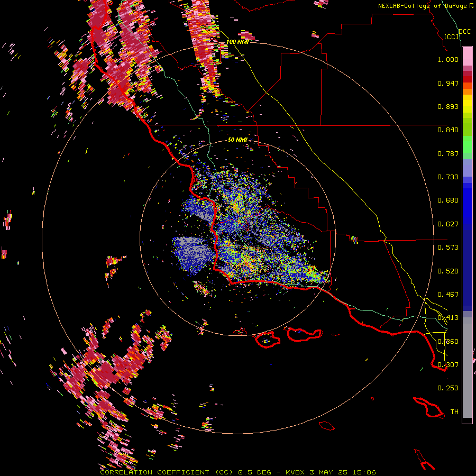Screen dimensions: 476x476
Task: Select the 0.680 scale value
Action: point(448,200)
